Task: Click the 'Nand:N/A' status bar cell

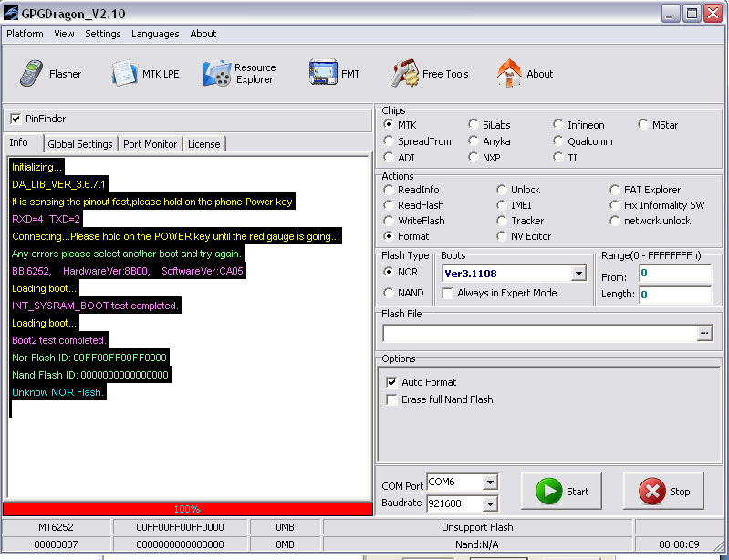Action: pos(477,544)
